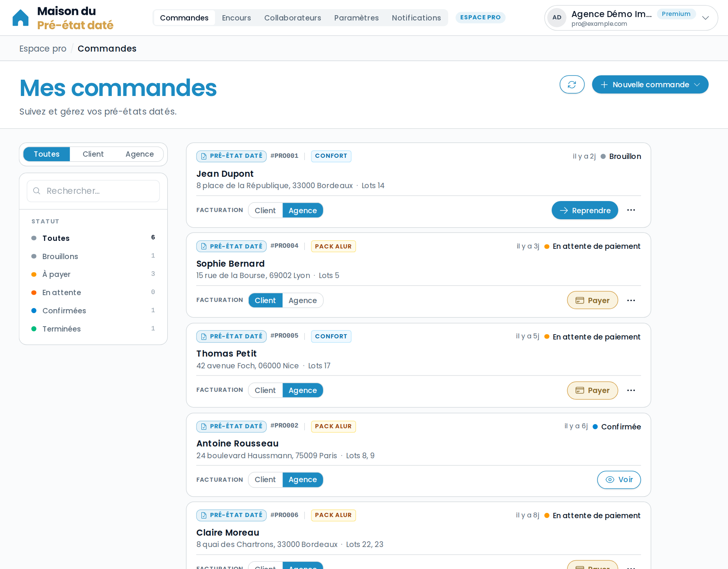Open the Commandes tab

click(x=184, y=18)
